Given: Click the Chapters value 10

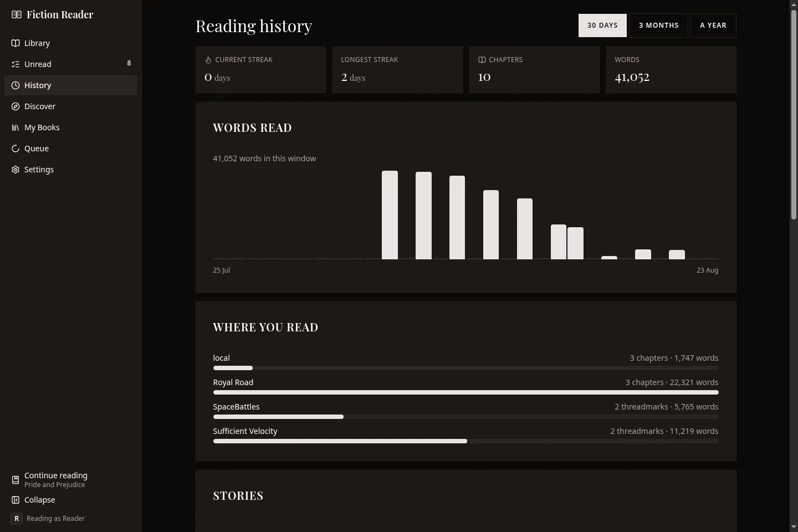Looking at the screenshot, I should tap(484, 77).
